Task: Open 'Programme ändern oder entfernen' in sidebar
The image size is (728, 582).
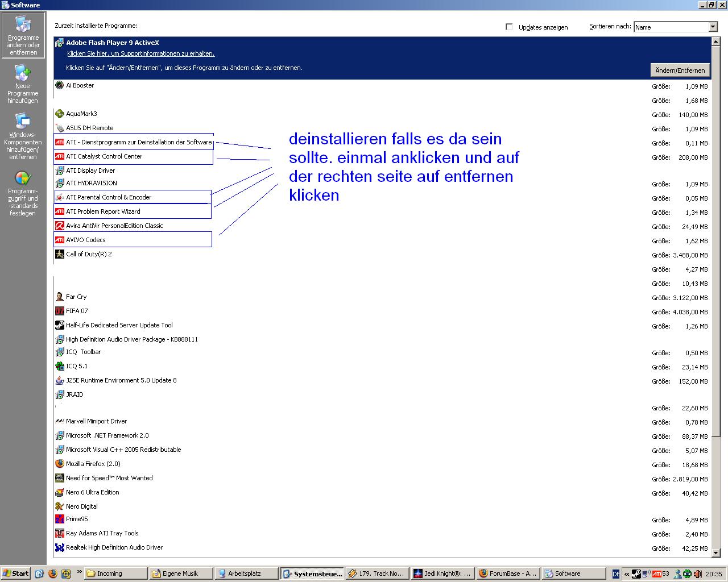Action: click(23, 35)
